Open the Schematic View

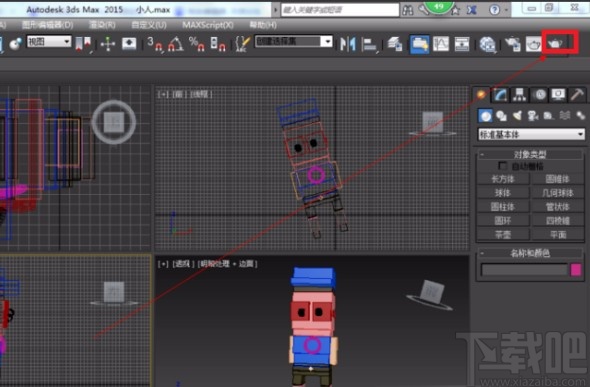tap(462, 44)
